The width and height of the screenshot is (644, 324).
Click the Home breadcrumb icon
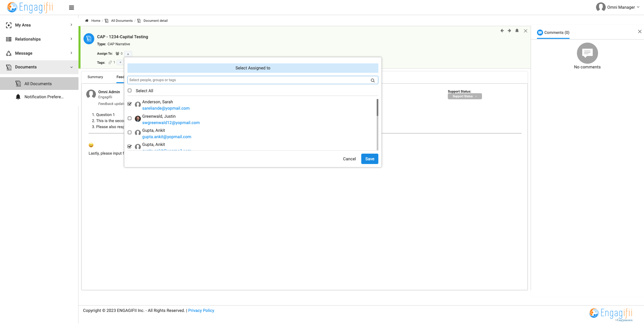click(x=87, y=21)
